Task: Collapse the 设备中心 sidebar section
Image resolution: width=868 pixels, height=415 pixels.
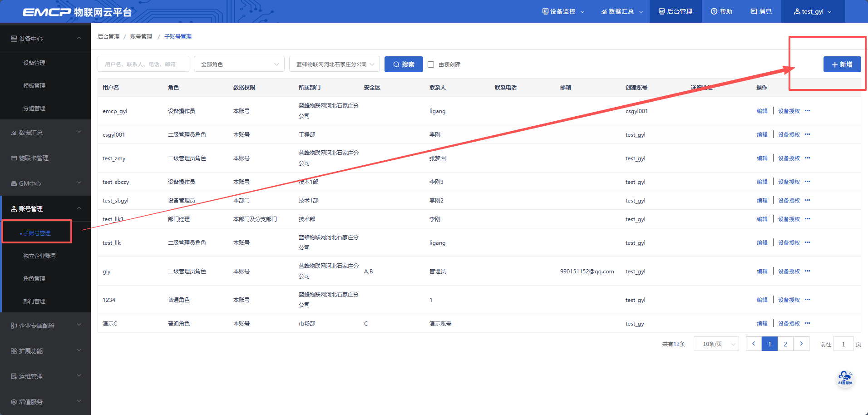Action: tap(45, 39)
